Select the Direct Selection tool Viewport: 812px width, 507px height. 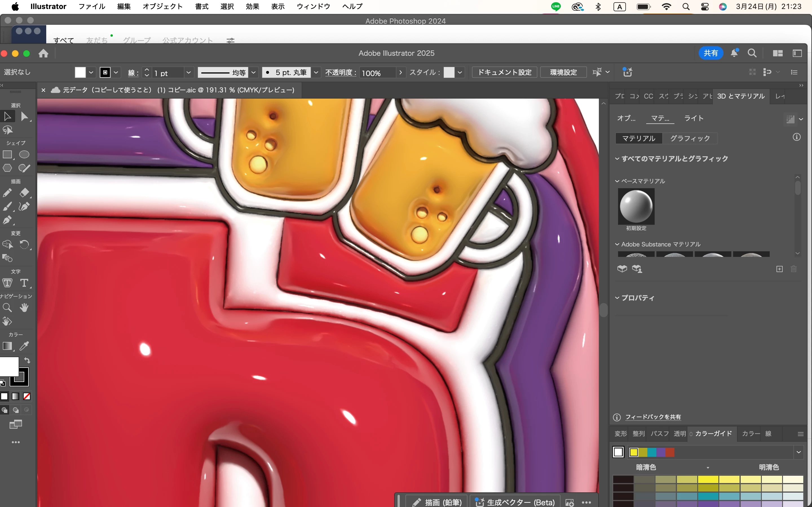tap(24, 116)
